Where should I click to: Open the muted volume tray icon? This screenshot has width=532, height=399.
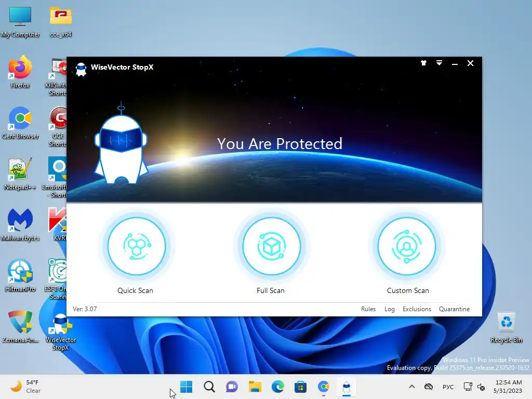click(481, 387)
